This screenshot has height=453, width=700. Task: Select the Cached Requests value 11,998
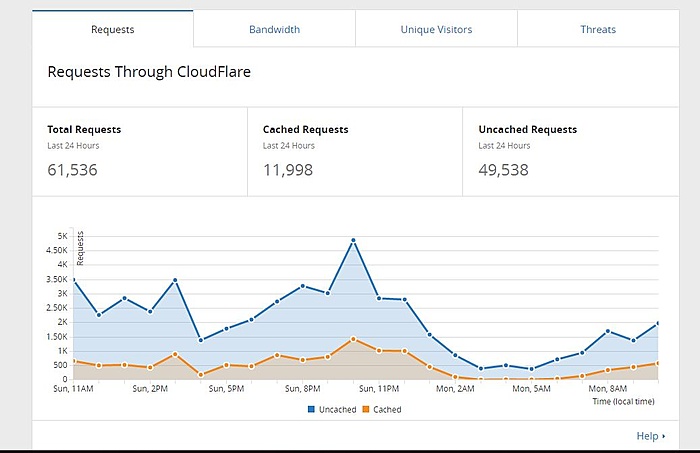pos(288,170)
